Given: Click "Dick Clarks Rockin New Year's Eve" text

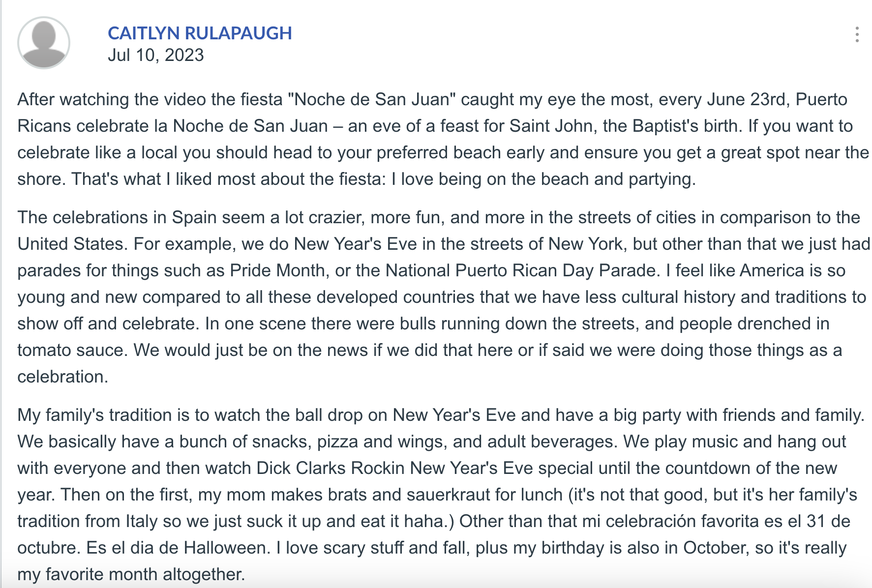Looking at the screenshot, I should pos(395,468).
